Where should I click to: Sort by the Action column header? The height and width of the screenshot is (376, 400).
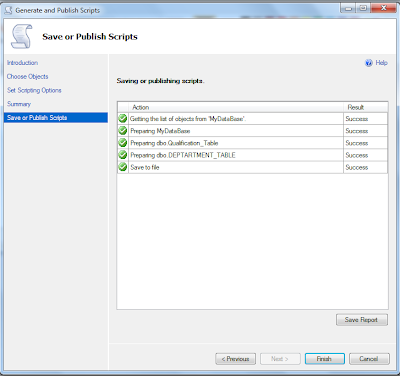[x=236, y=107]
